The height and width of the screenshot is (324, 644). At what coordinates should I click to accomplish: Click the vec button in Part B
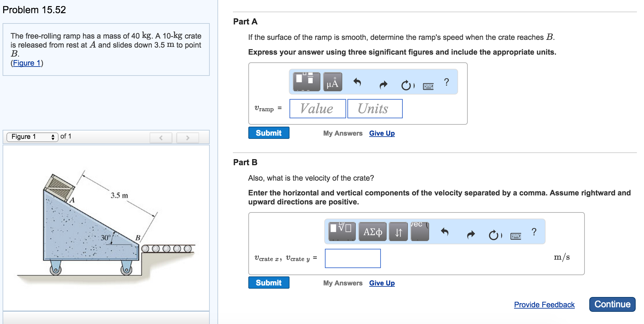tap(419, 231)
